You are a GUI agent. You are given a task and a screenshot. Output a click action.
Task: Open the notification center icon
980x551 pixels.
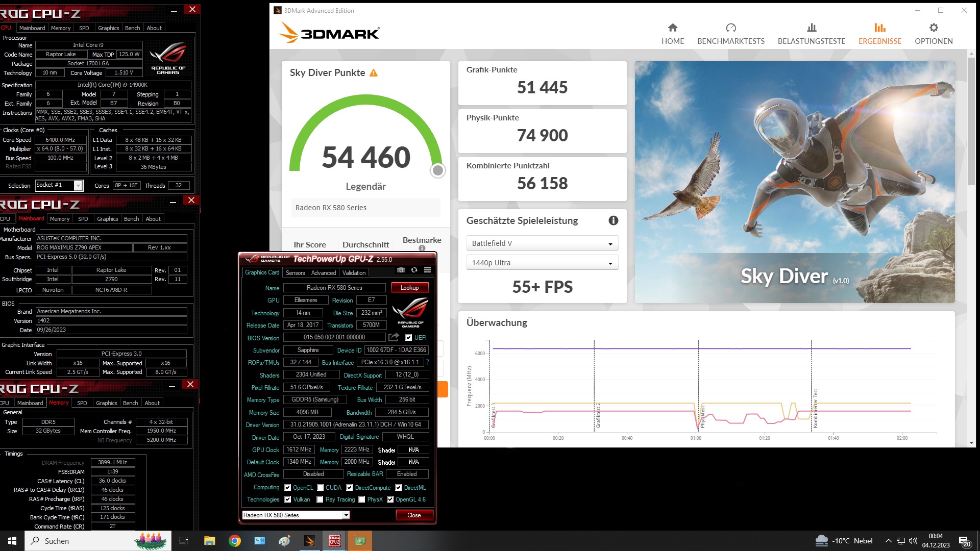click(965, 541)
